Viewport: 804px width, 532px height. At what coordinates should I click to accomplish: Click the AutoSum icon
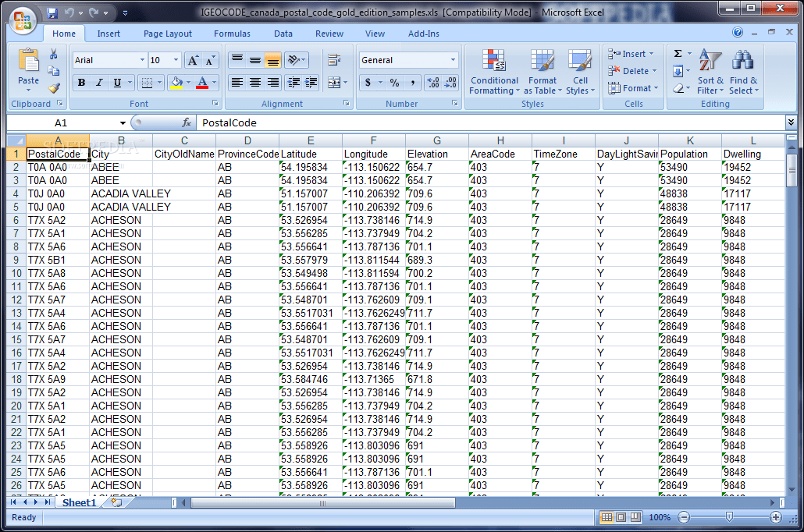click(x=678, y=55)
